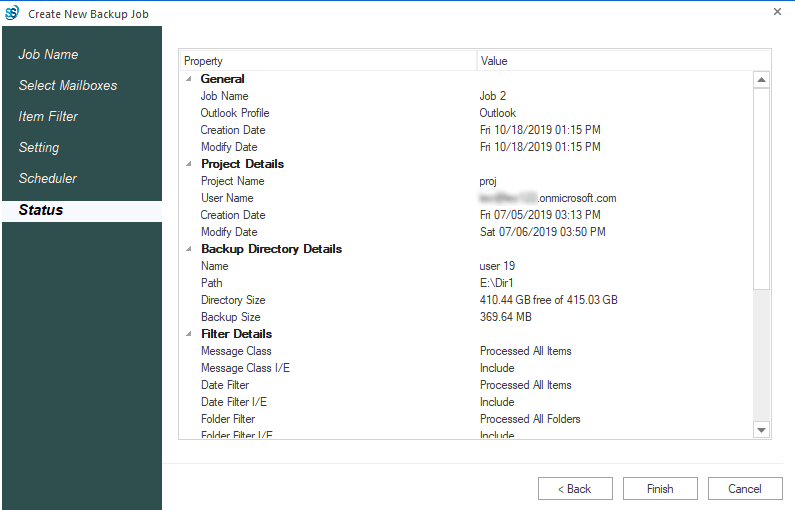Click the Filter Details heading

point(236,334)
